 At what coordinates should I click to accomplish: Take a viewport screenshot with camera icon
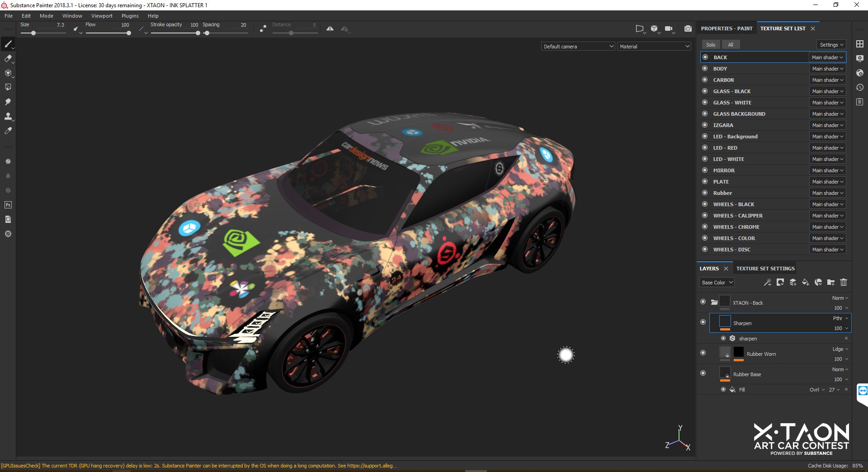[x=688, y=28]
